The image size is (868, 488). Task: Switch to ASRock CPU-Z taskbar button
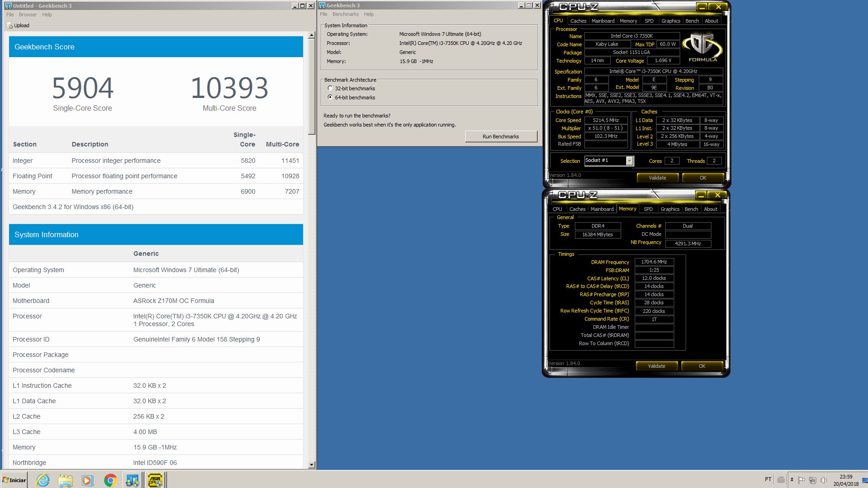[155, 480]
